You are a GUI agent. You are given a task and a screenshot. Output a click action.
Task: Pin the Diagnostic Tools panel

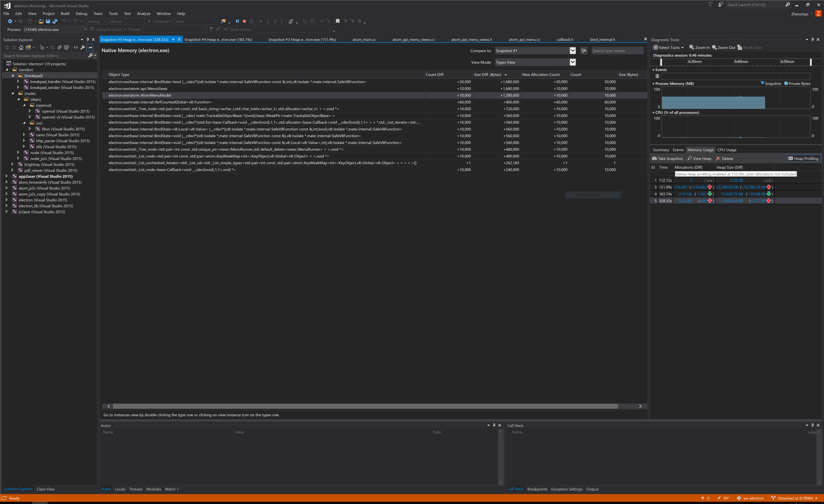813,40
